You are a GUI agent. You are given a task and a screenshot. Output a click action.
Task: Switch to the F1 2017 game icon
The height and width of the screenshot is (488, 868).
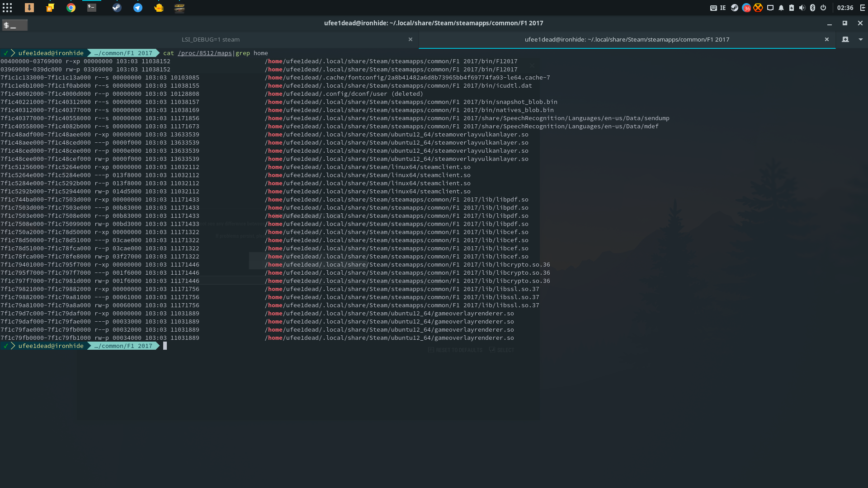[x=179, y=8]
